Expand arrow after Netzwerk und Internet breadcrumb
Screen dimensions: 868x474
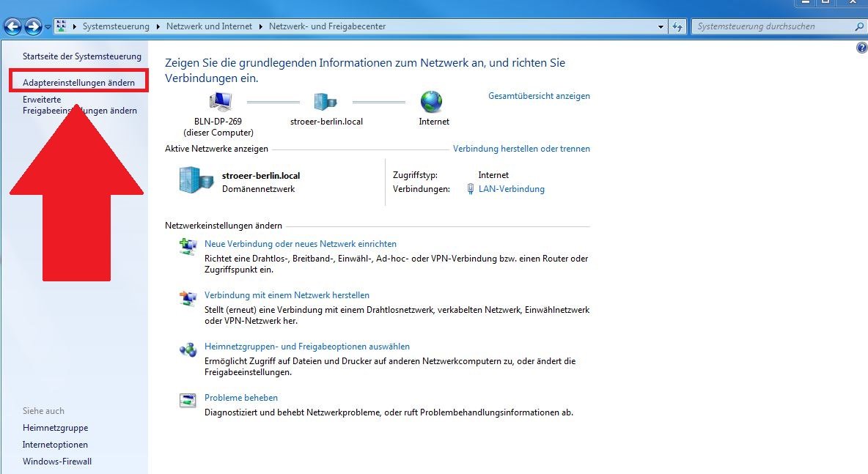click(x=260, y=26)
